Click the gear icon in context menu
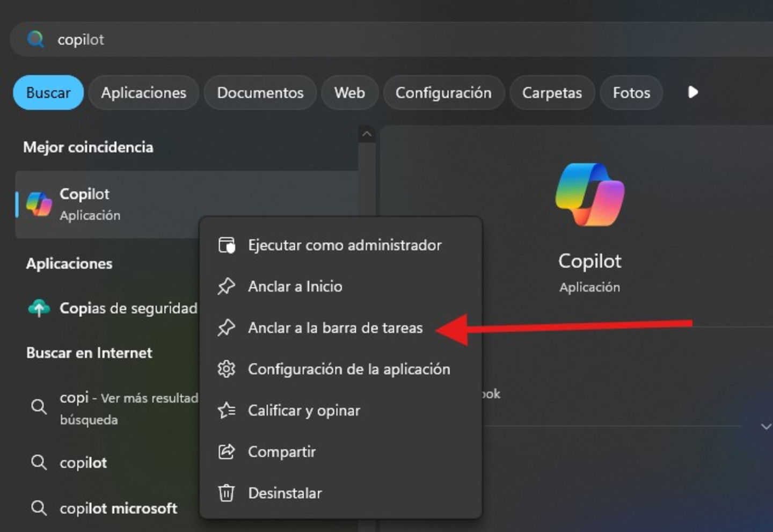The width and height of the screenshot is (773, 532). click(x=226, y=369)
